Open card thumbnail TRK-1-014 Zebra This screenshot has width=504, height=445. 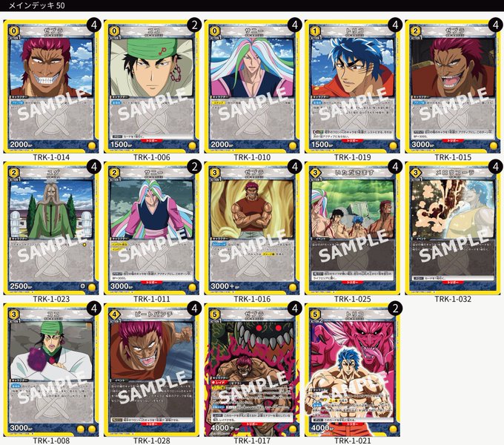[51, 87]
